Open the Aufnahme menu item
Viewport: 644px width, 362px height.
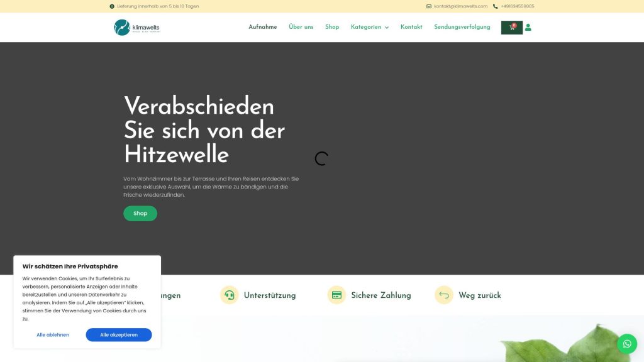pos(262,27)
